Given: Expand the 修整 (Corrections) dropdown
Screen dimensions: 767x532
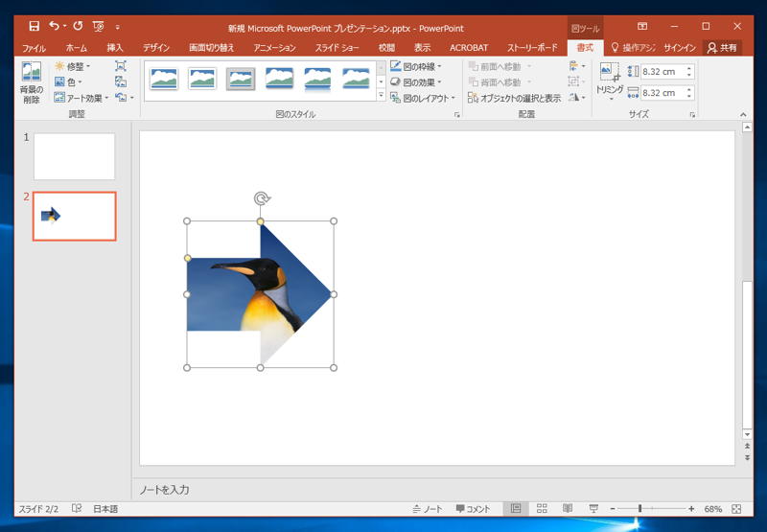Looking at the screenshot, I should click(x=73, y=66).
